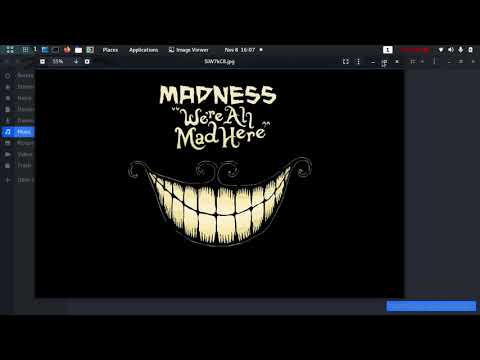
Task: Click the blue button at bottom right
Action: pyautogui.click(x=431, y=306)
